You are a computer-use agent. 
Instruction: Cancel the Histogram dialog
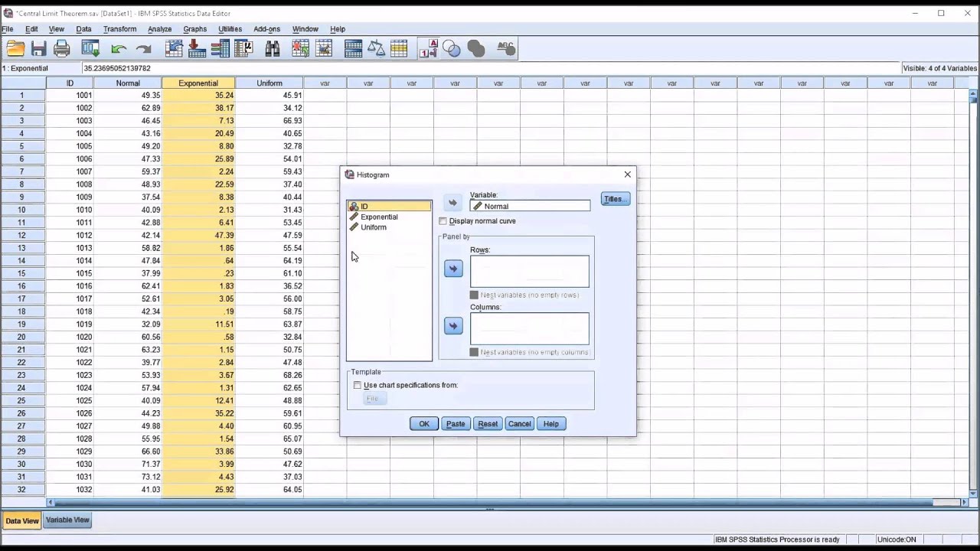pos(519,424)
